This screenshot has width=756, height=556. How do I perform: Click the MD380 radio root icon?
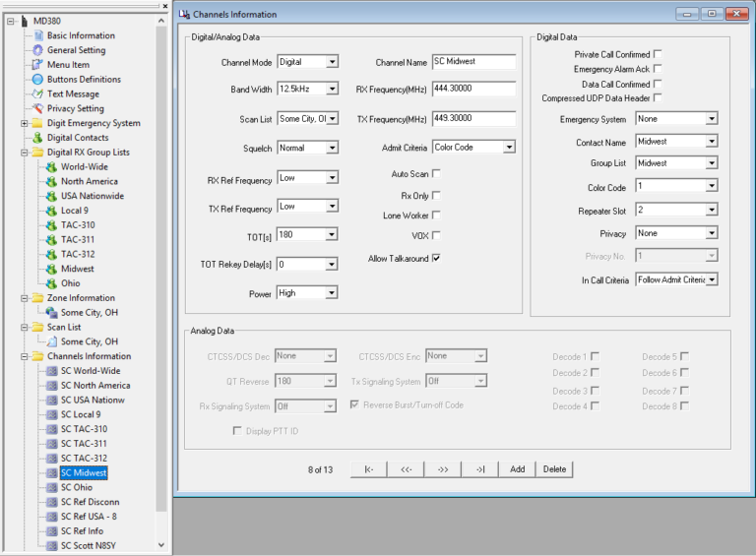(x=25, y=22)
